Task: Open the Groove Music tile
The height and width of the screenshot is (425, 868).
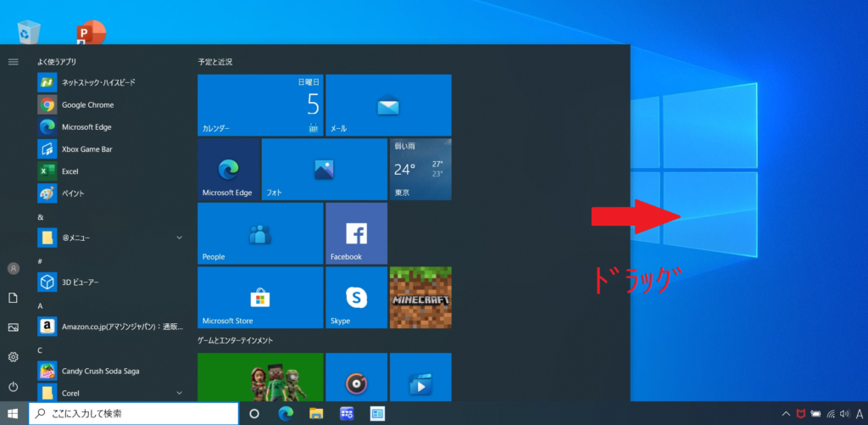Action: click(357, 377)
